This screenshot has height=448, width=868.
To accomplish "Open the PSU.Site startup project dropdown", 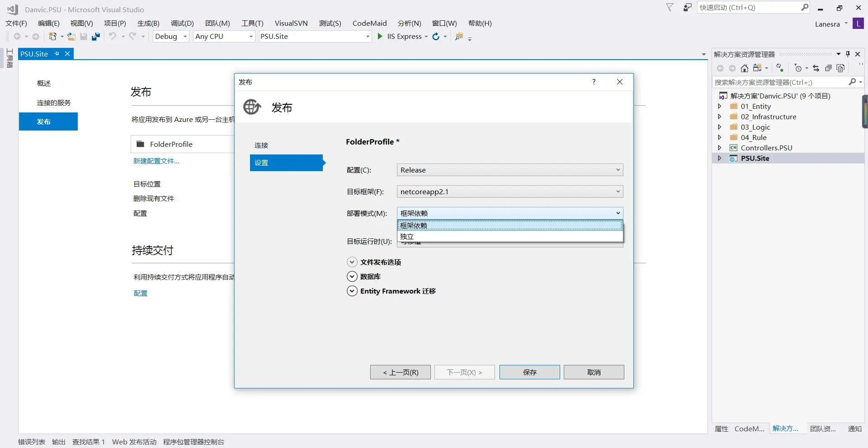I will (315, 37).
